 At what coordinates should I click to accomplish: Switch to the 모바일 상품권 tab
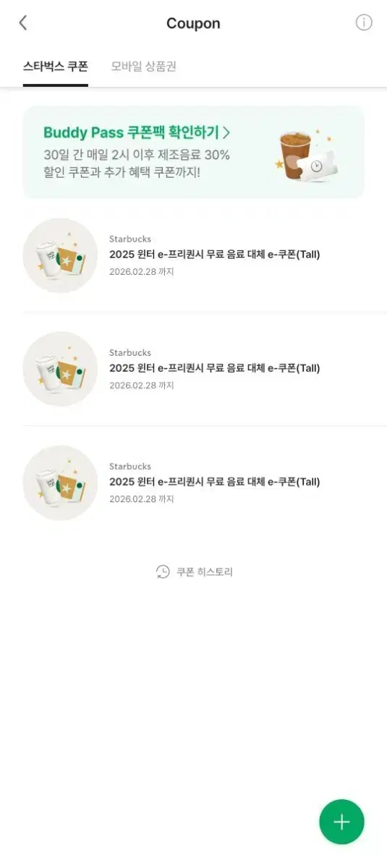tap(144, 67)
